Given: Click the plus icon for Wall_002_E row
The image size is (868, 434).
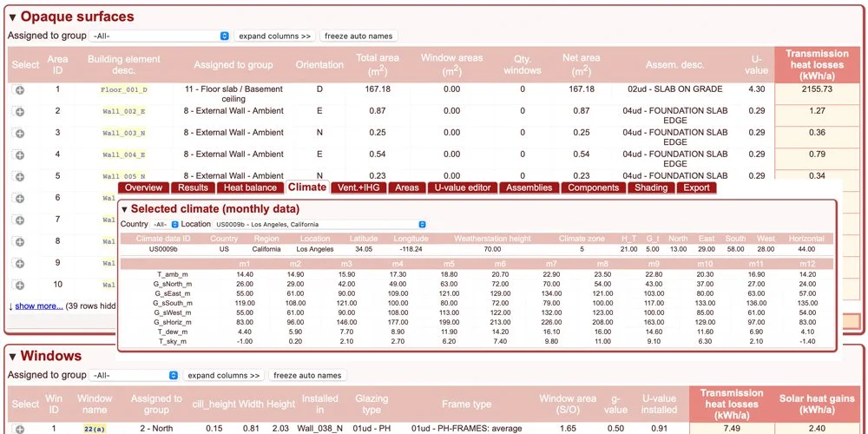Looking at the screenshot, I should [x=19, y=112].
